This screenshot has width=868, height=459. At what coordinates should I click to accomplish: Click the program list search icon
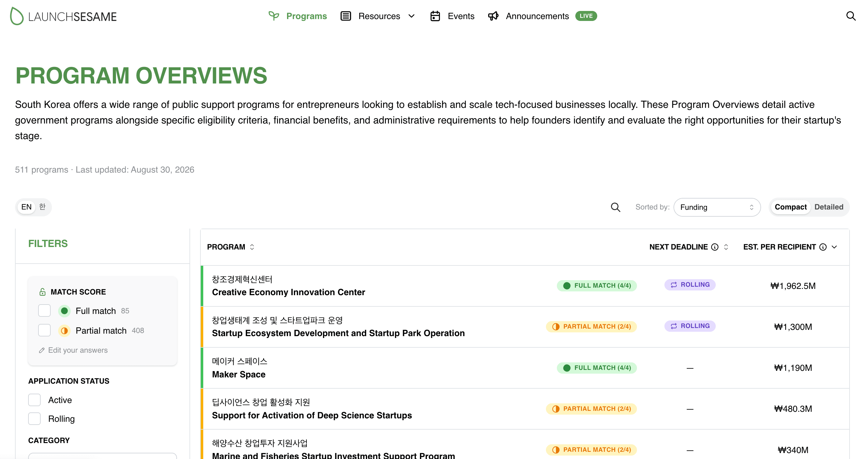point(615,207)
